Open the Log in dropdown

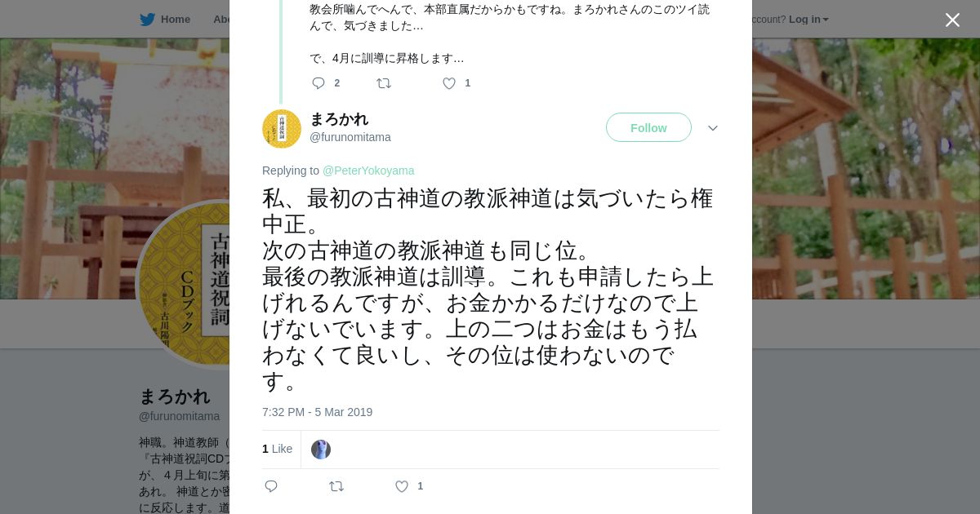pos(808,20)
